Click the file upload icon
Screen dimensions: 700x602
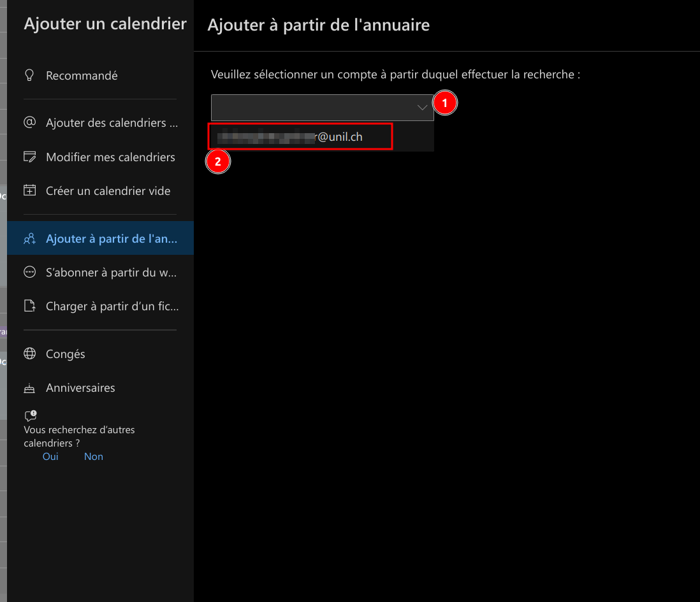point(29,306)
